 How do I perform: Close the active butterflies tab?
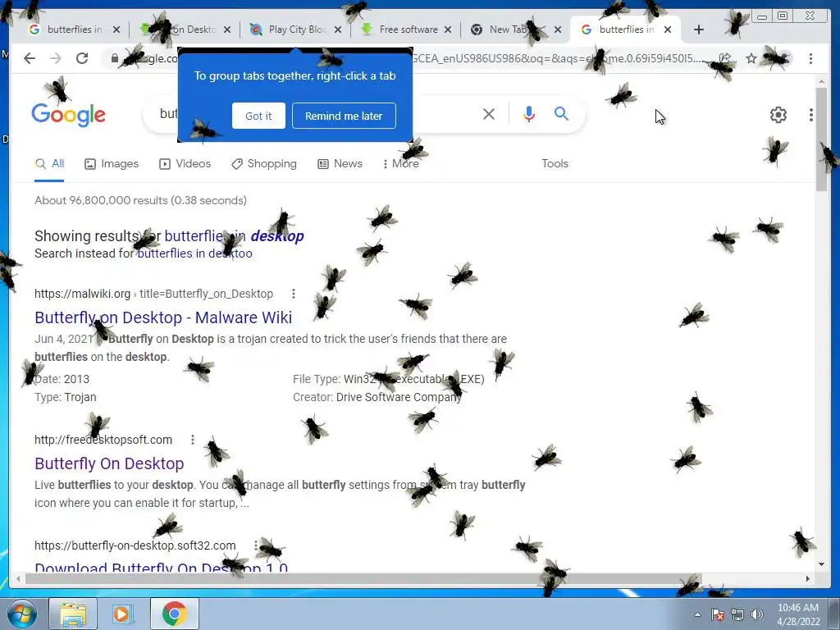click(x=668, y=30)
